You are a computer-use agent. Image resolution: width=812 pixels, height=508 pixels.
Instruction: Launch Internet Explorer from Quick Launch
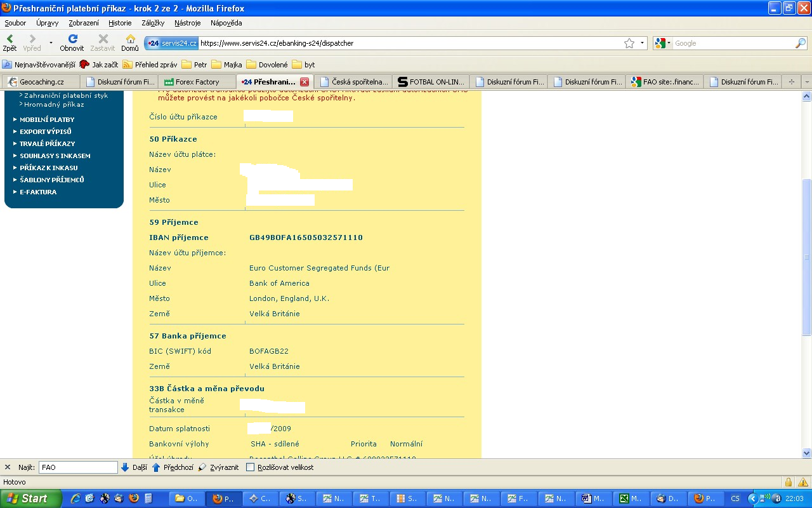click(x=75, y=498)
